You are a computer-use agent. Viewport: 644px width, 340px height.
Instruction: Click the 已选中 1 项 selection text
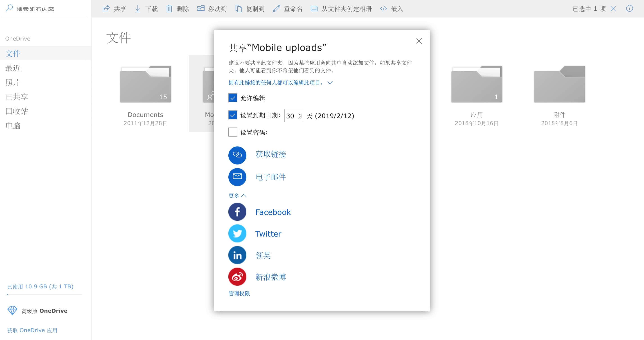point(589,9)
